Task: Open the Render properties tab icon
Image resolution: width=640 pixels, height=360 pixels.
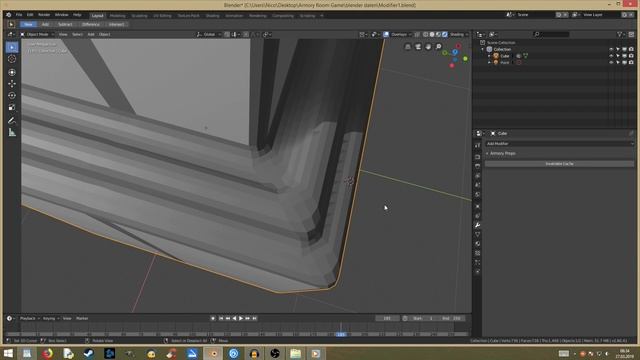Action: pyautogui.click(x=478, y=157)
